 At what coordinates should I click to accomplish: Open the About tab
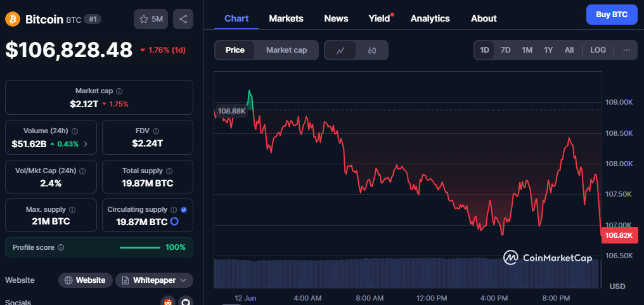pyautogui.click(x=484, y=18)
